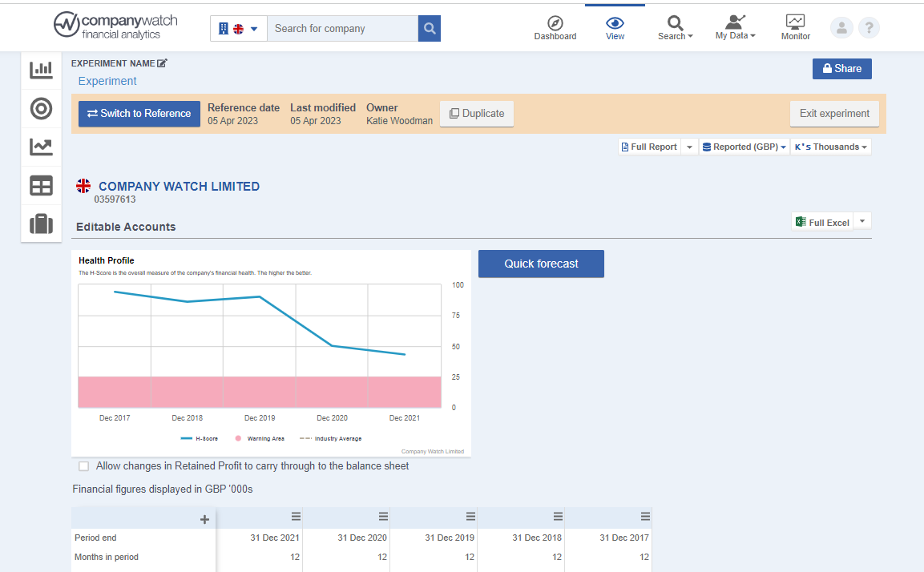
Task: Duplicate the experiment
Action: (477, 114)
